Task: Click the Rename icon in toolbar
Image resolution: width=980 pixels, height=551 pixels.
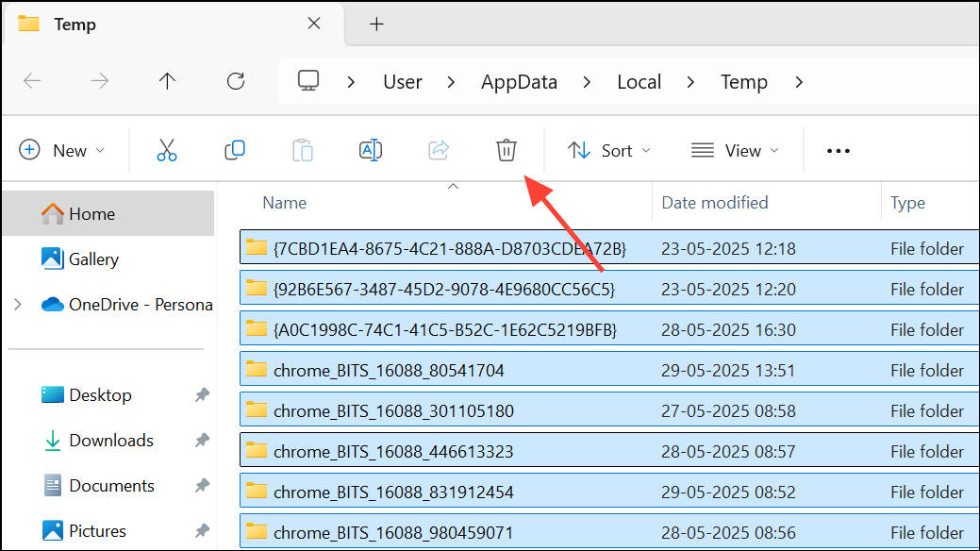Action: point(371,150)
